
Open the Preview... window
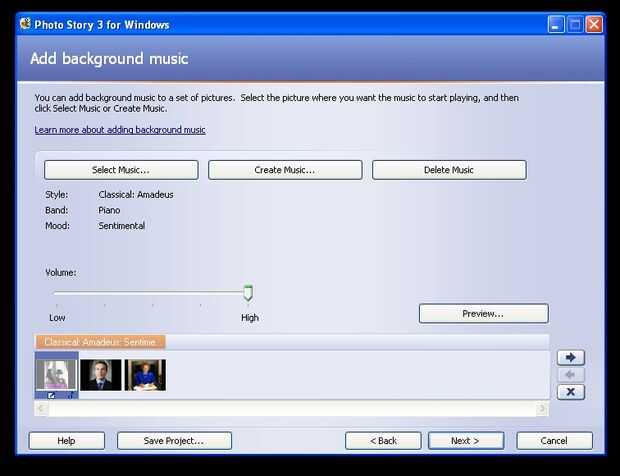[484, 314]
